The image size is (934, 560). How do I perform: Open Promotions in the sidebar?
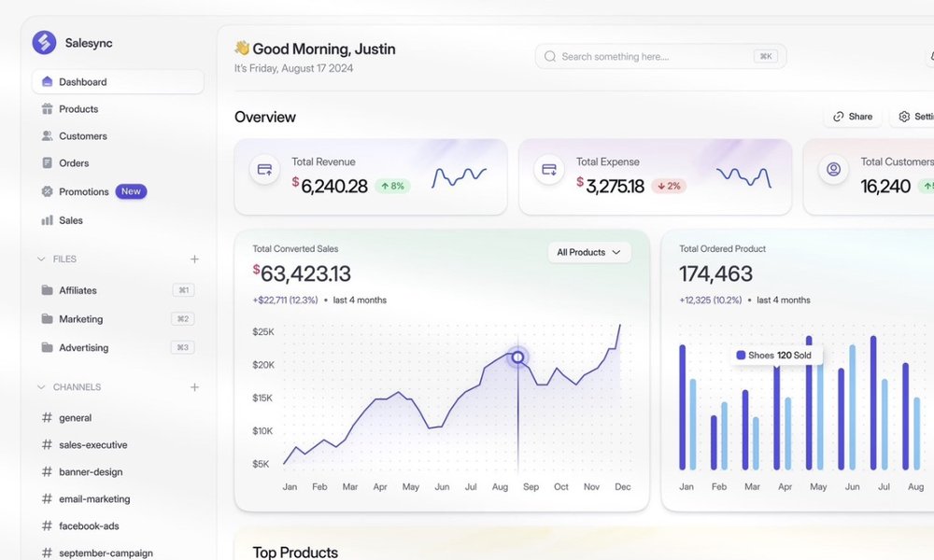coord(83,191)
